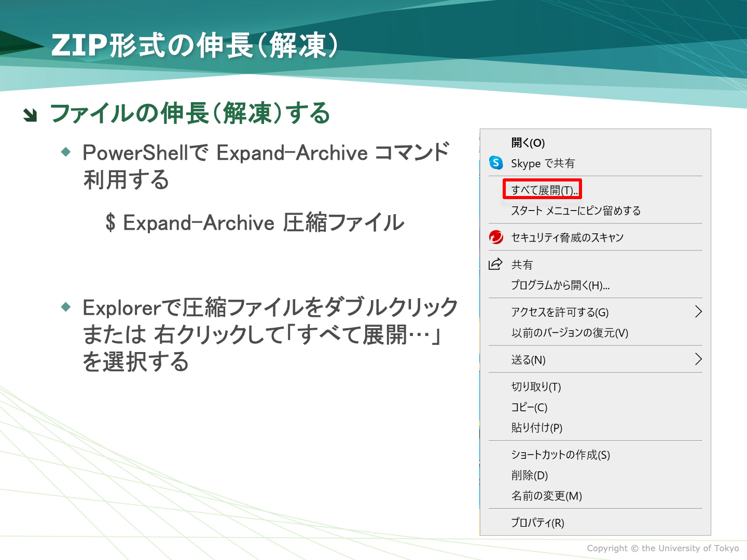Click スタート メニューにピン留めする
This screenshot has height=560, width=747.
pos(576,211)
